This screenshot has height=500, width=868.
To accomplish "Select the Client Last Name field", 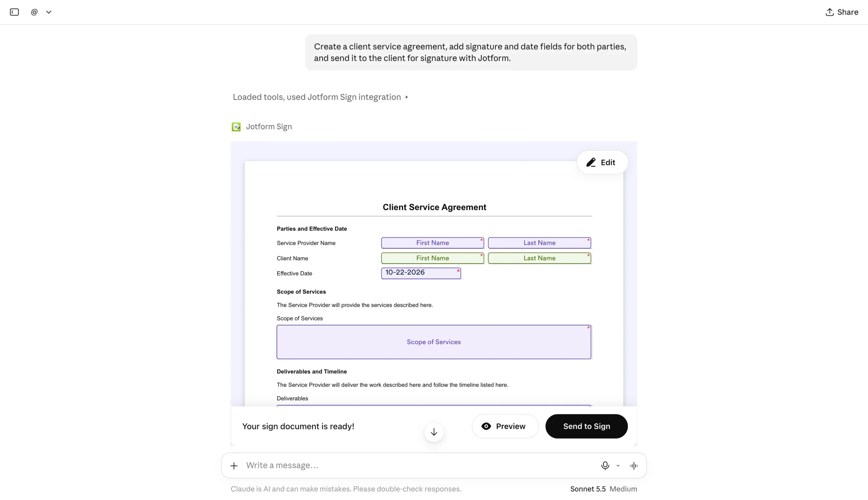I will tap(539, 258).
